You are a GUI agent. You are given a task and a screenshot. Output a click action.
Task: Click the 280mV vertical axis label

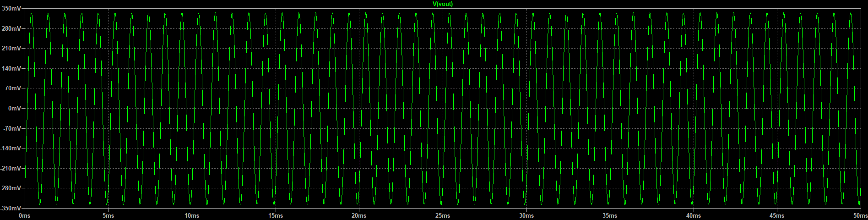[x=12, y=28]
